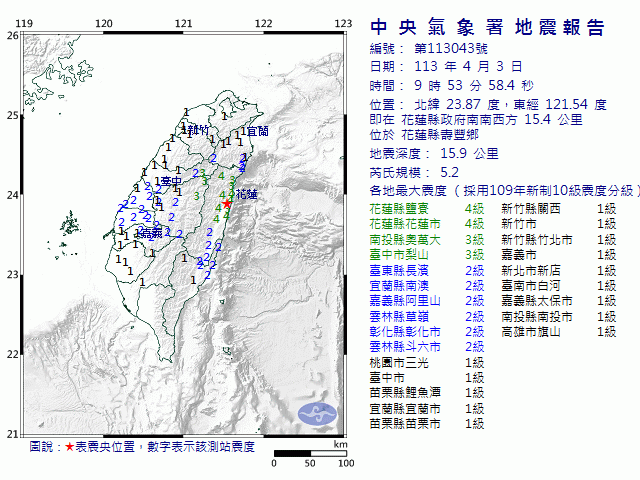Click the list row 嘉義市 1級

[x=558, y=255]
